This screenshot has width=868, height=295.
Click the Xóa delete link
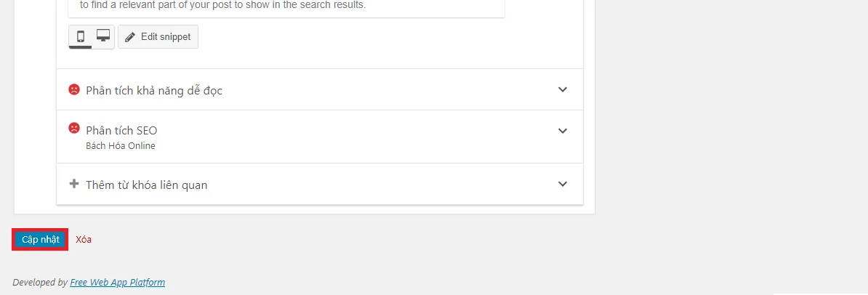[x=84, y=240]
